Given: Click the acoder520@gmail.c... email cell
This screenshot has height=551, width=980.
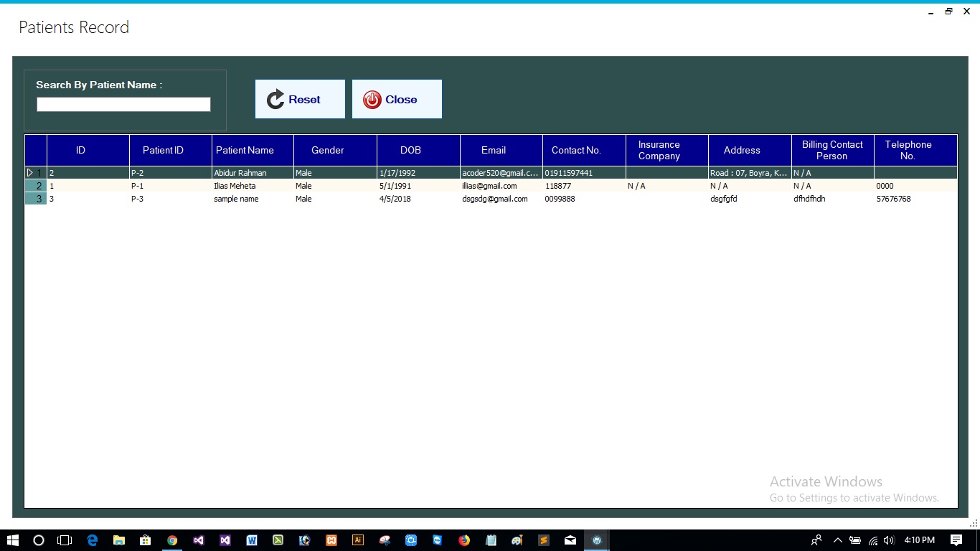Looking at the screenshot, I should point(501,173).
